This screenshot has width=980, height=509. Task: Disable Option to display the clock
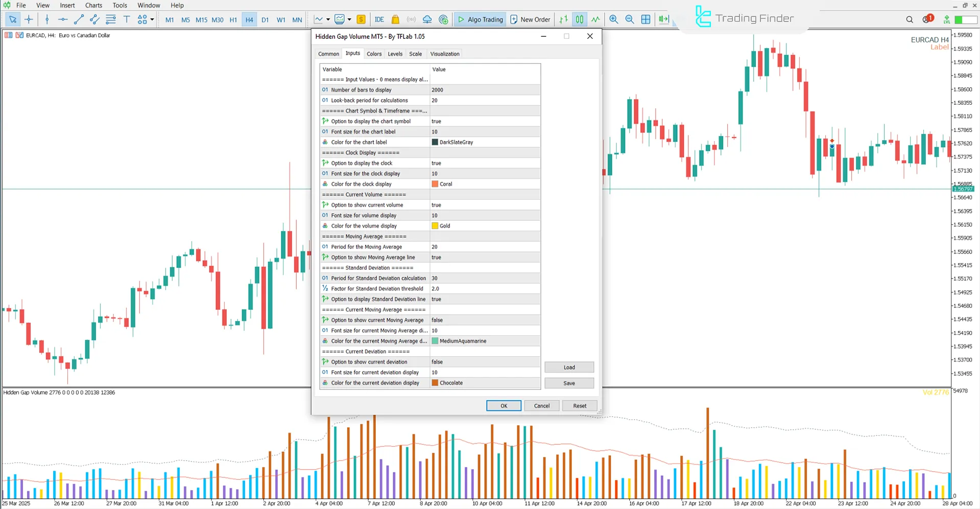[x=484, y=163]
